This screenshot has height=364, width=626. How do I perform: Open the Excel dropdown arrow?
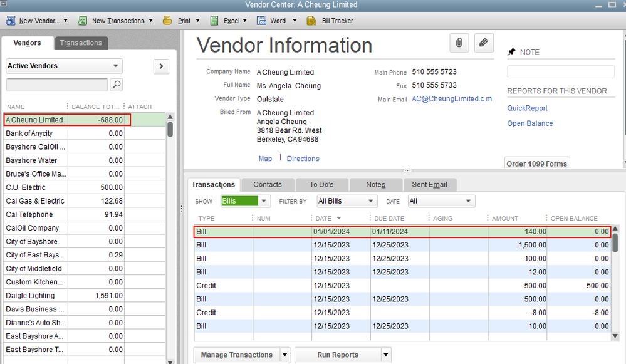click(x=245, y=21)
